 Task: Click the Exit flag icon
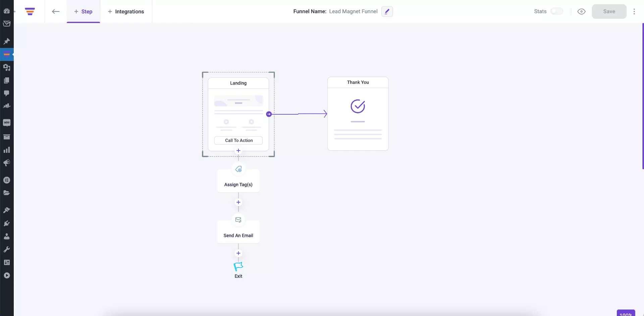pos(238,266)
